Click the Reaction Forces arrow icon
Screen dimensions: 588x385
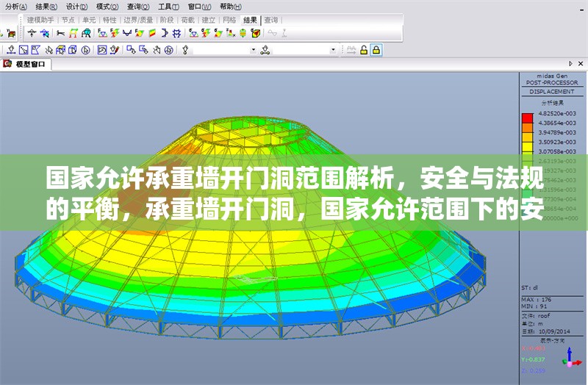pos(32,33)
